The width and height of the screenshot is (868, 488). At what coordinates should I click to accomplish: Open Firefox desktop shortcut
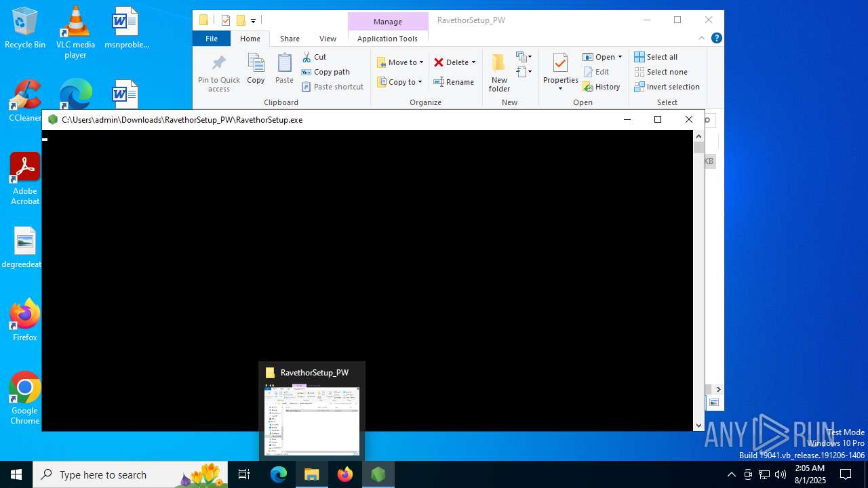point(25,320)
